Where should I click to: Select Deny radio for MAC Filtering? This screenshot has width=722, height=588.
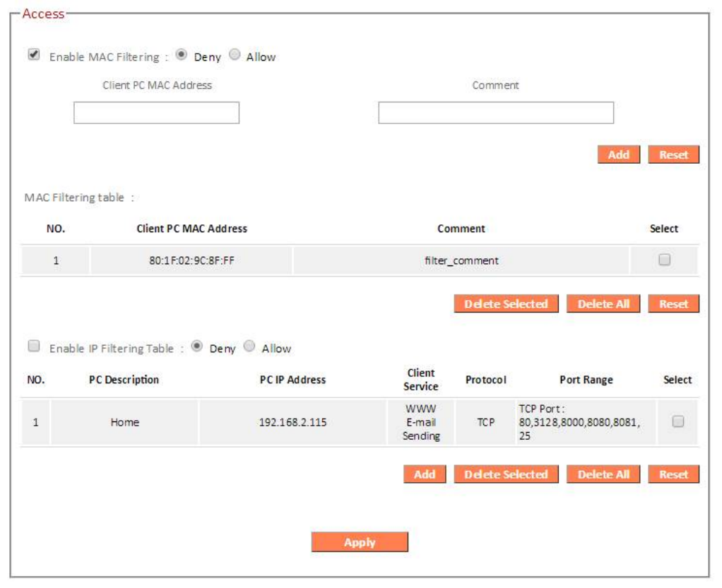pyautogui.click(x=182, y=55)
